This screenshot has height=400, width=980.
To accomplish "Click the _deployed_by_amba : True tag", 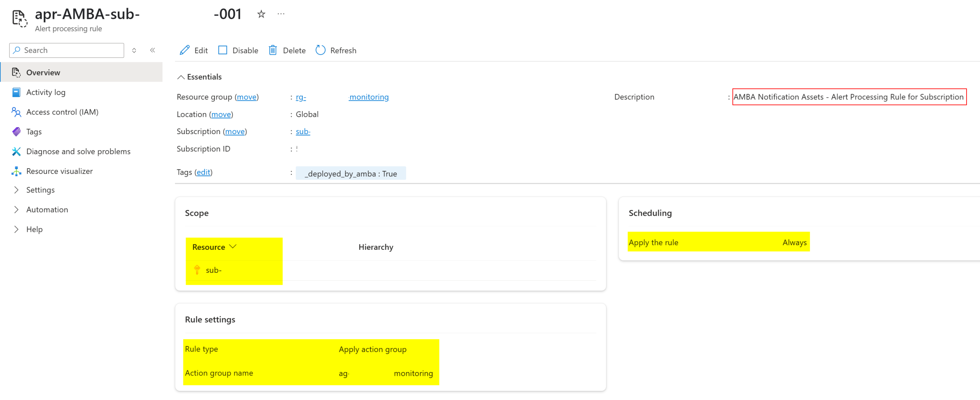I will point(351,174).
